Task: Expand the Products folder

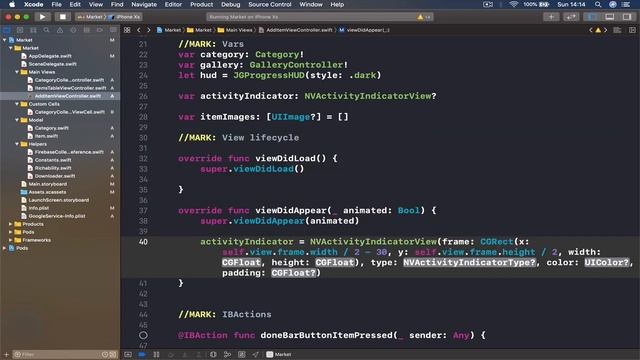Action: 11,224
